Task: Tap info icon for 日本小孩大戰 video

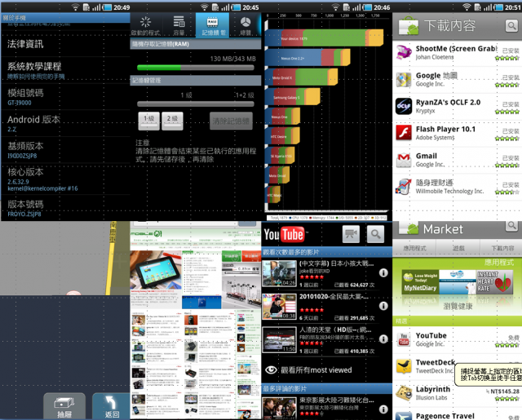Action: 383,273
